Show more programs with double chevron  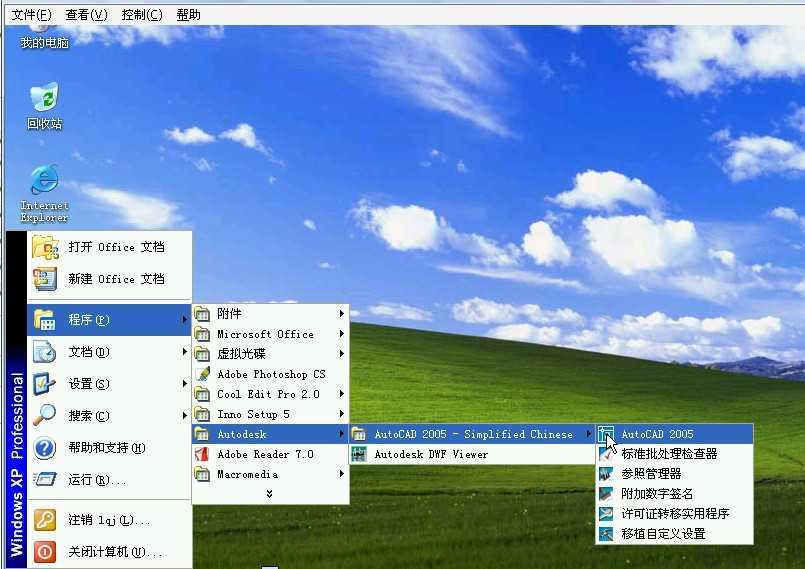270,494
